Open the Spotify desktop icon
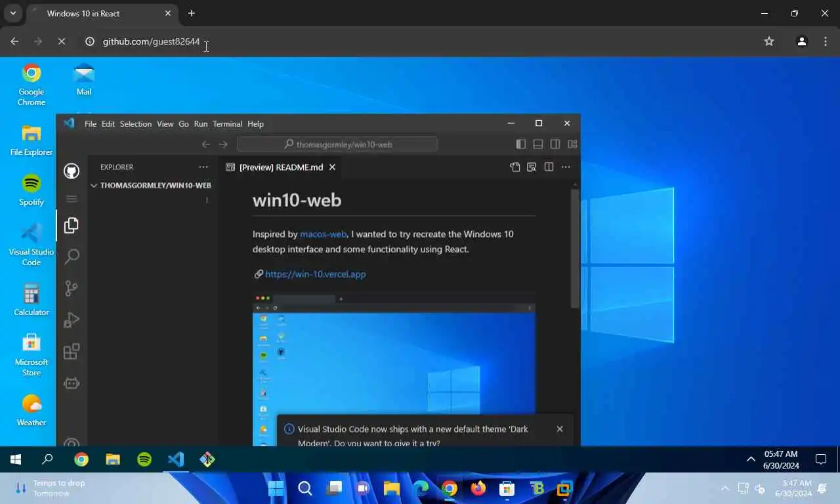 click(x=31, y=190)
